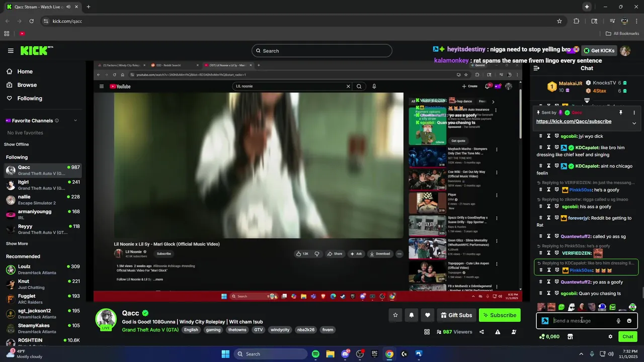Open the pinned message three-dot options
This screenshot has width=644, height=362.
point(634,113)
